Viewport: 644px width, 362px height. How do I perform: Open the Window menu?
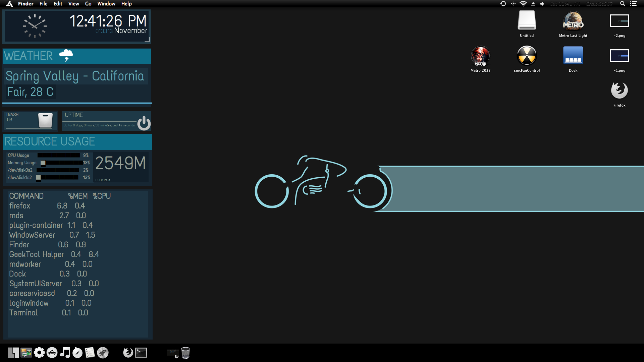106,4
